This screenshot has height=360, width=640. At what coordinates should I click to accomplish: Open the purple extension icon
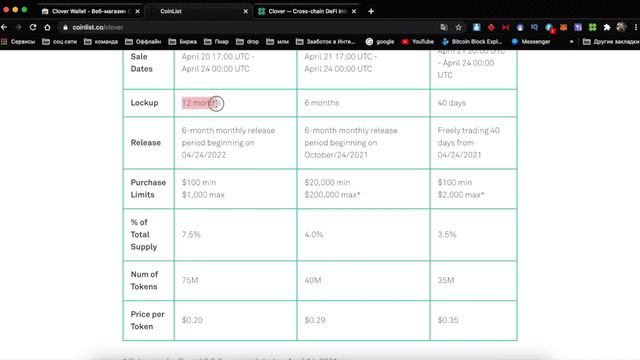578,27
